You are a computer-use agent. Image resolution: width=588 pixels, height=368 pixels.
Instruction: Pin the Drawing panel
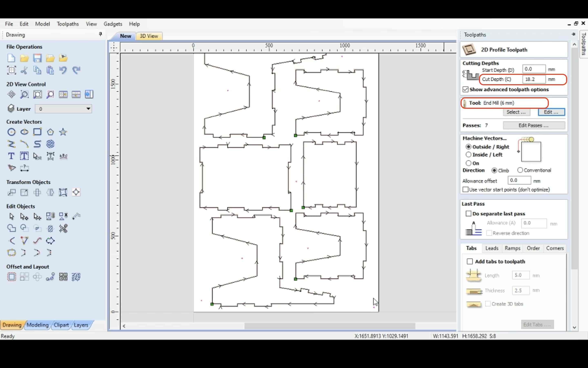[100, 34]
